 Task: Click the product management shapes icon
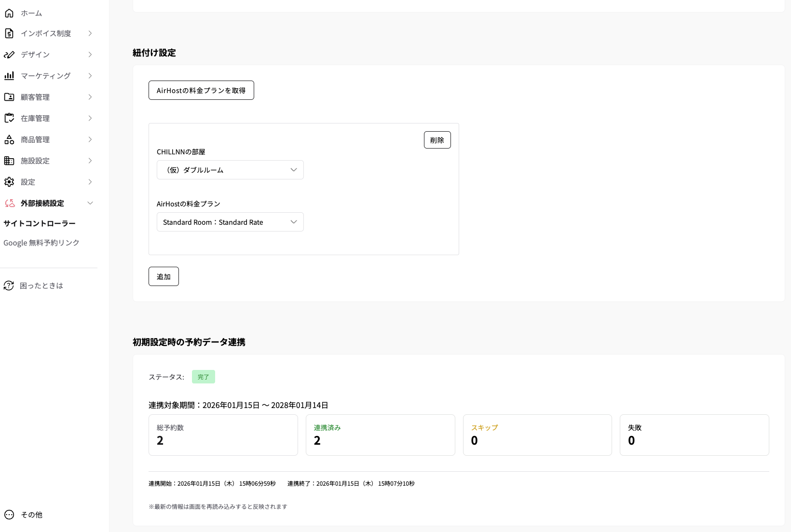tap(9, 139)
